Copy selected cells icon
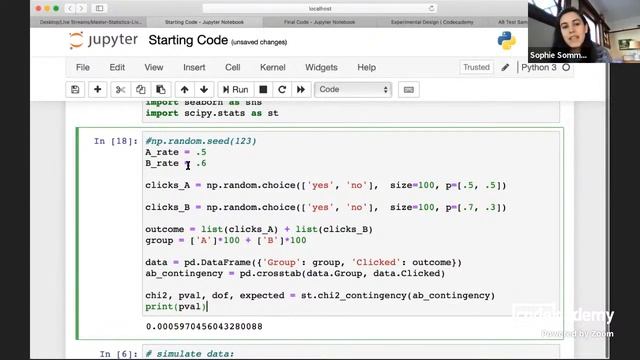Viewport: 640px width, 360px height. point(140,89)
